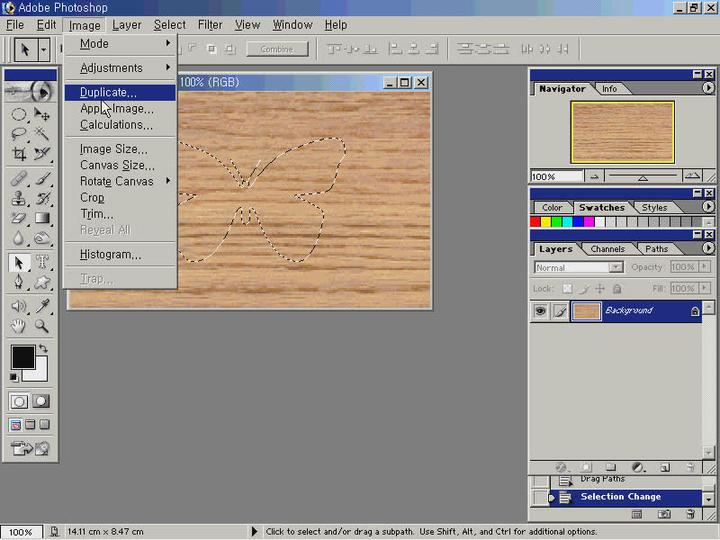Open Adobe Online from toolbox top
This screenshot has height=540, width=720.
click(30, 91)
